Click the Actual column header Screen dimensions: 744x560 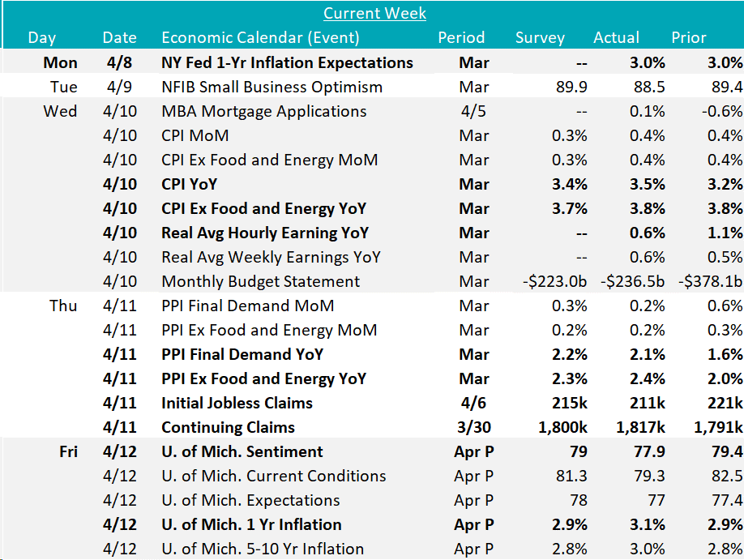point(616,38)
